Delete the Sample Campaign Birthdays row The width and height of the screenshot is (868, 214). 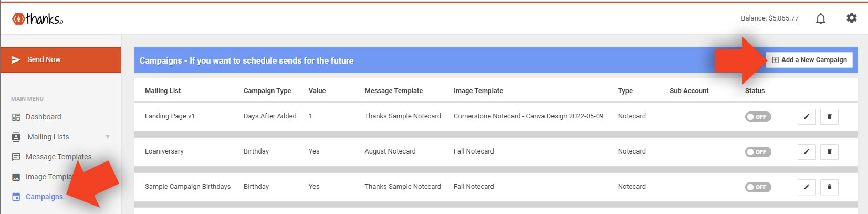click(x=829, y=187)
